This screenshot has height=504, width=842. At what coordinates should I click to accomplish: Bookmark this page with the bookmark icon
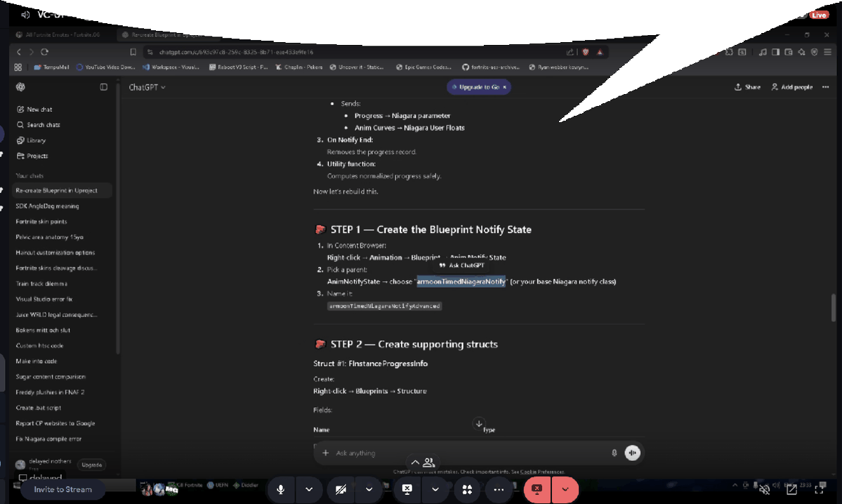(133, 52)
